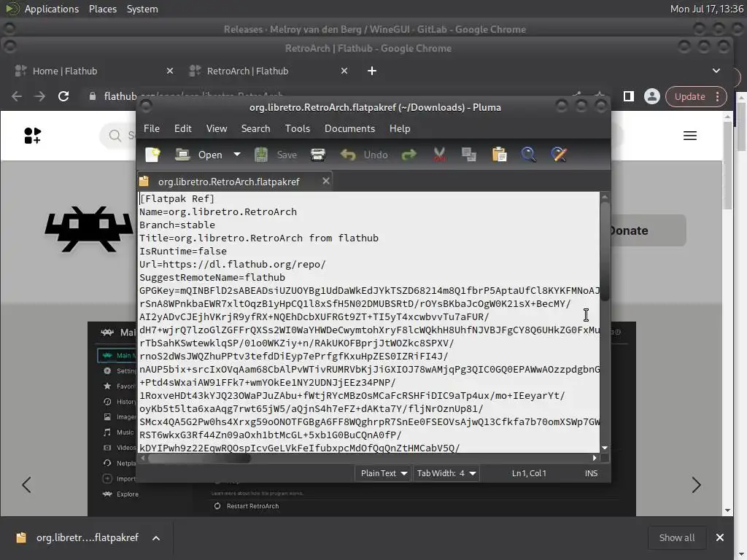The height and width of the screenshot is (560, 747).
Task: Open a new Chrome tab with plus button
Action: click(371, 71)
